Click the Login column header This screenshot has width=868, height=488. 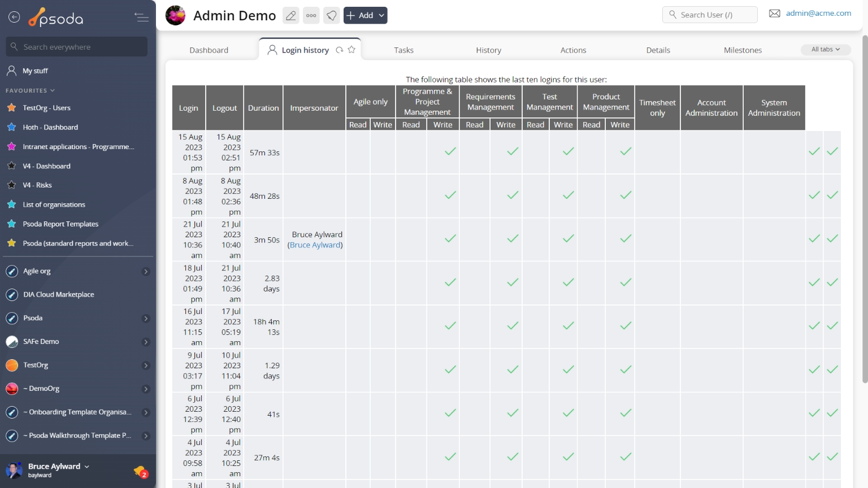[x=189, y=108]
